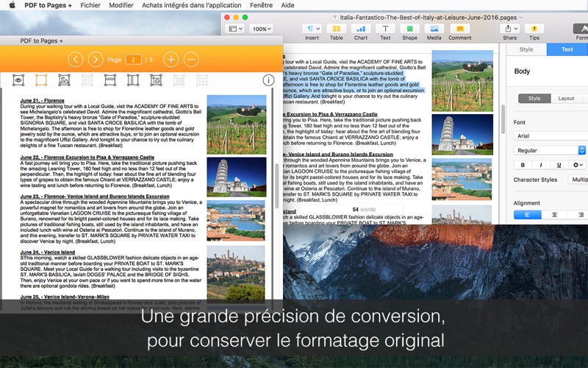The width and height of the screenshot is (588, 368).
Task: Select the table columns marking tool
Action: click(x=133, y=80)
